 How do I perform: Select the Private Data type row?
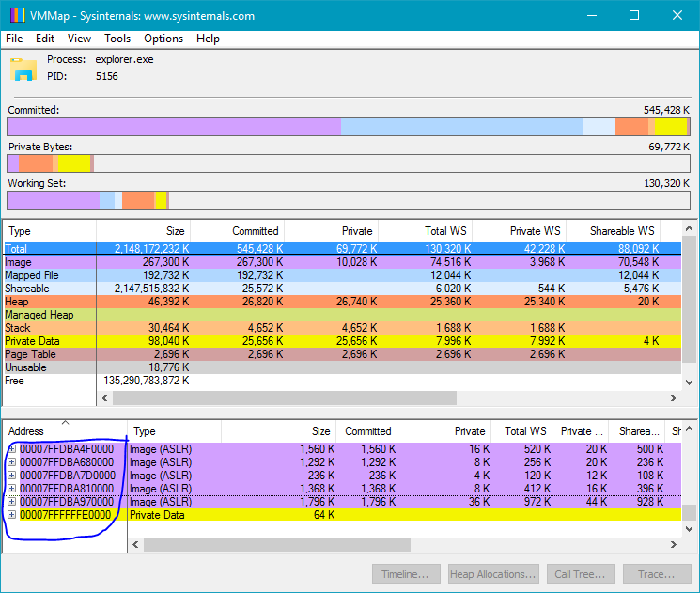(x=342, y=341)
